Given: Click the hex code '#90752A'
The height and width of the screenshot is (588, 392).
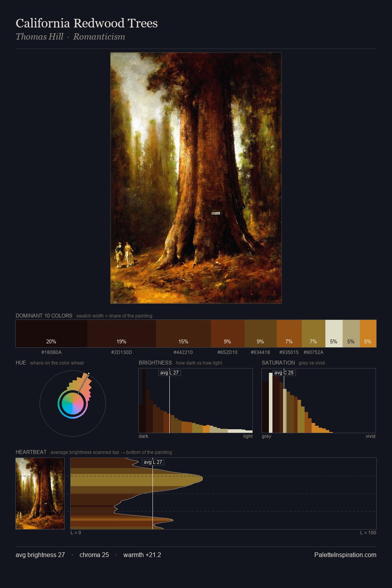Looking at the screenshot, I should 314,352.
